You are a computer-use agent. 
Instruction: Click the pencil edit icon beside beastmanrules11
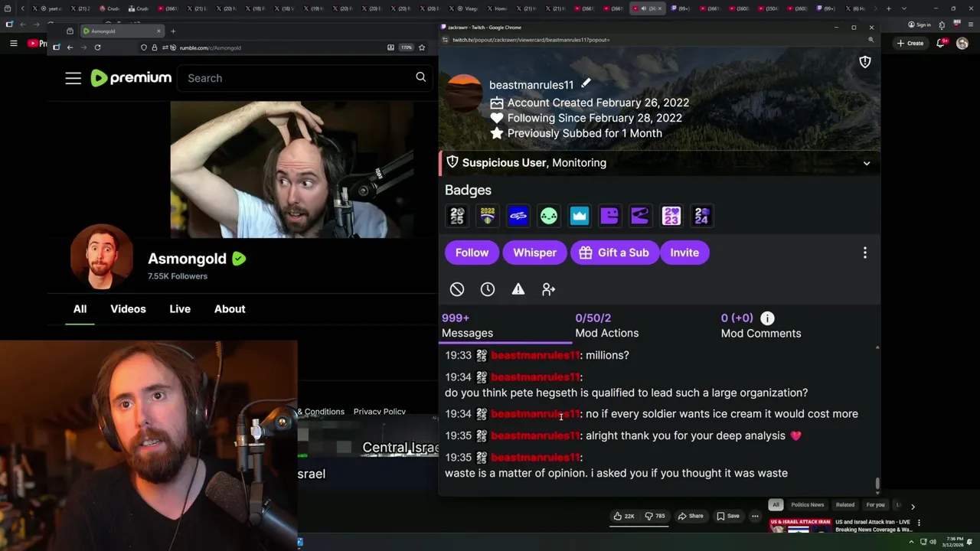click(x=586, y=83)
